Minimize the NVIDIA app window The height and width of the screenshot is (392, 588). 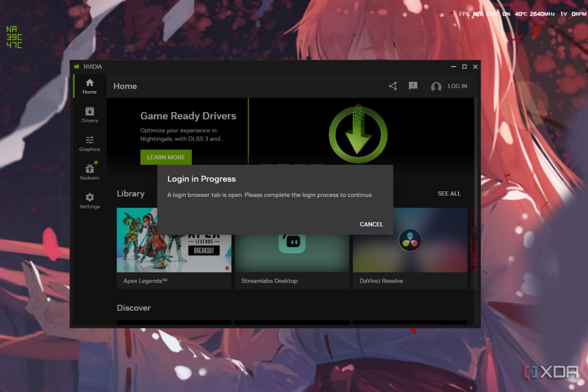tap(453, 67)
